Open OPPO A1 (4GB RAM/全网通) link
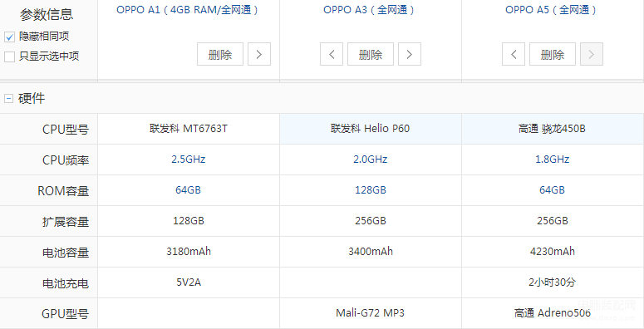Image resolution: width=644 pixels, height=329 pixels. [x=187, y=10]
